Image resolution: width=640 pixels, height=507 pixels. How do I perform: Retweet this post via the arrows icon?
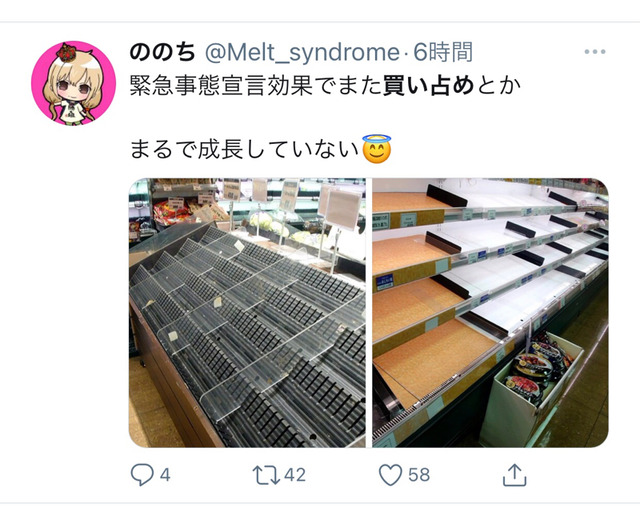point(266,475)
